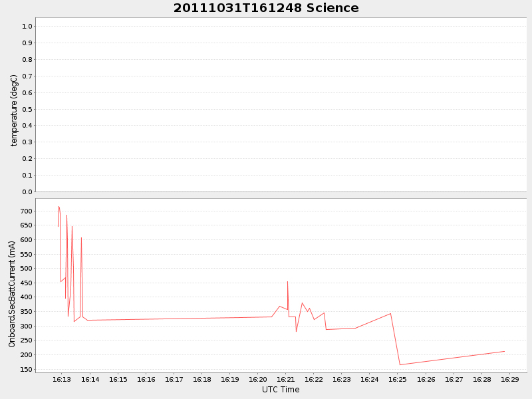This screenshot has height=399, width=532.
Task: Click the 1.0 temperature axis value
Action: 27,26
